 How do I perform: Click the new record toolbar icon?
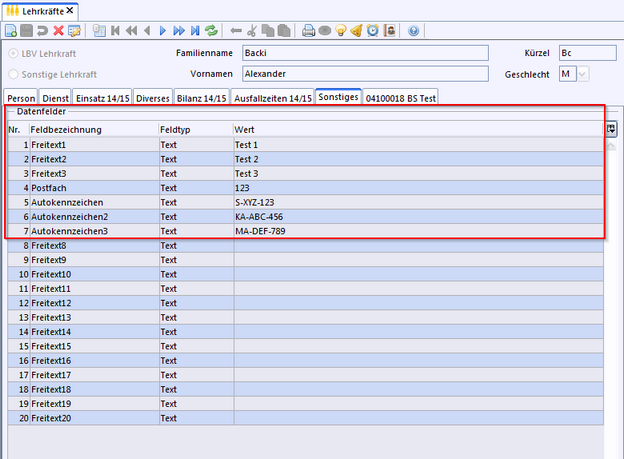click(13, 31)
